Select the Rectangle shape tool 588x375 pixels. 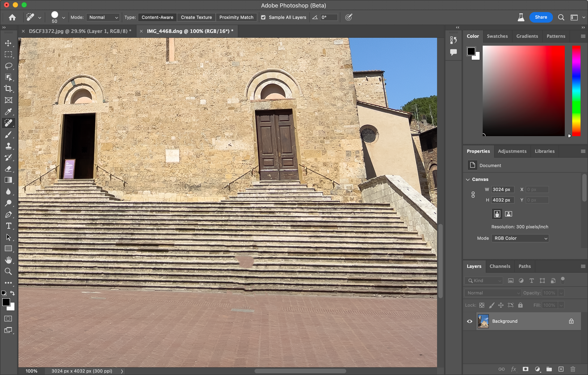click(x=8, y=249)
